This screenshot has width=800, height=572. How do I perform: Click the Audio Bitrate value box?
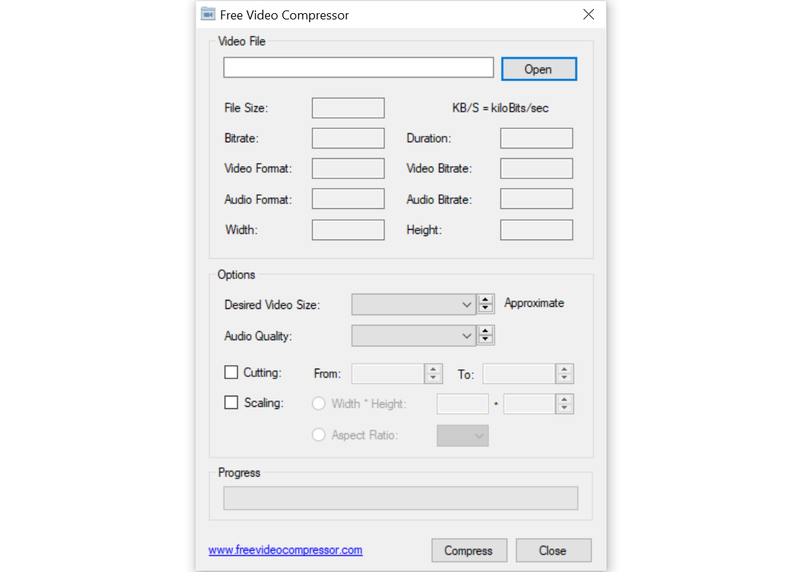(536, 199)
